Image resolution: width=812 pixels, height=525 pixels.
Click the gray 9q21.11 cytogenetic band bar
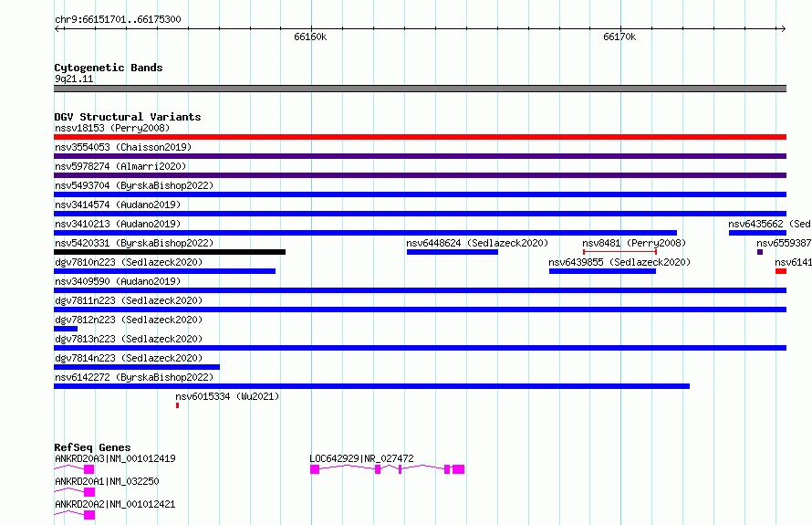pos(420,89)
